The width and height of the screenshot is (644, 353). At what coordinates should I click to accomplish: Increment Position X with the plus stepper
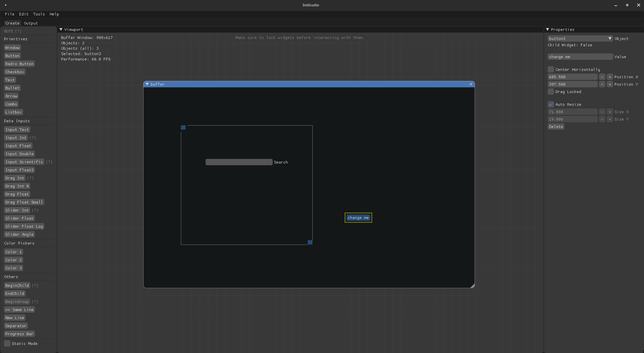[x=610, y=77]
